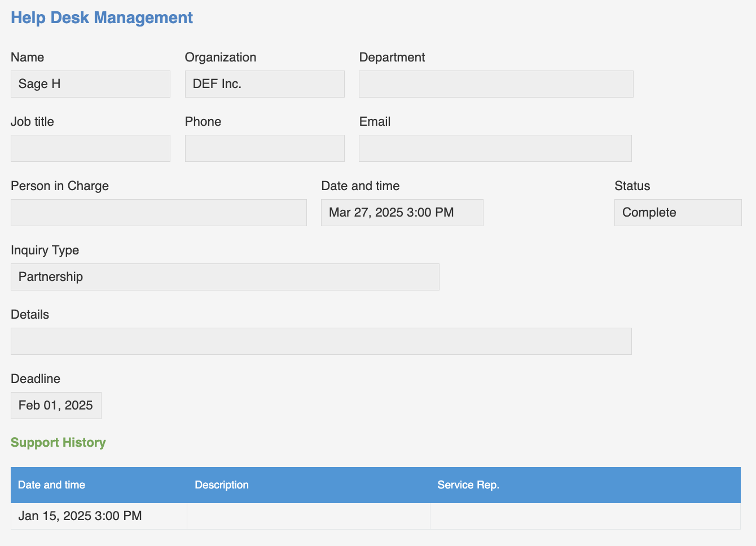Click the Description column header
The width and height of the screenshot is (756, 546).
pyautogui.click(x=221, y=485)
